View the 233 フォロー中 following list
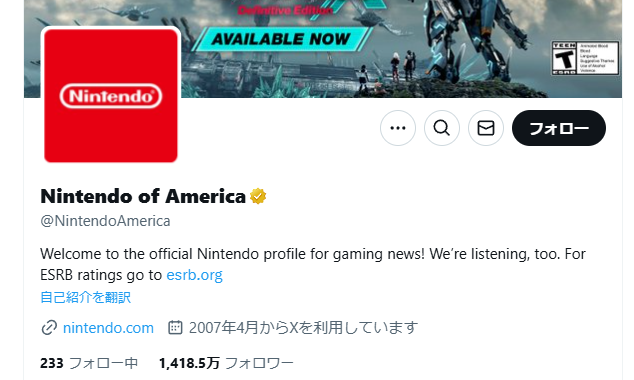The height and width of the screenshot is (380, 634). tap(89, 363)
